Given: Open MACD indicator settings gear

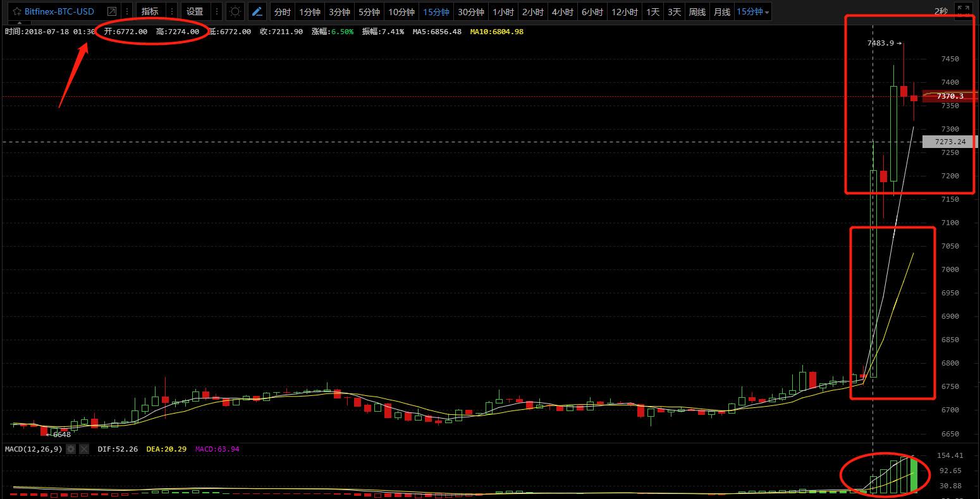Looking at the screenshot, I should [x=71, y=449].
